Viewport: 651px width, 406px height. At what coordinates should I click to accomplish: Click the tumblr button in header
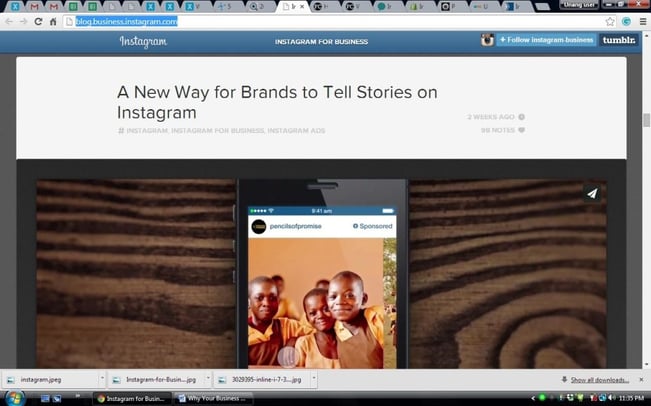coord(619,41)
